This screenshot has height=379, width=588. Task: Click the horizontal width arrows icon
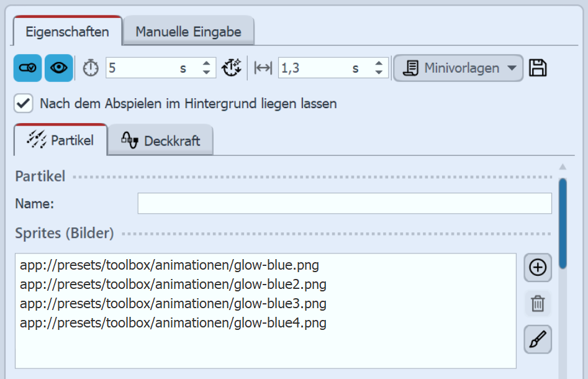tap(262, 68)
